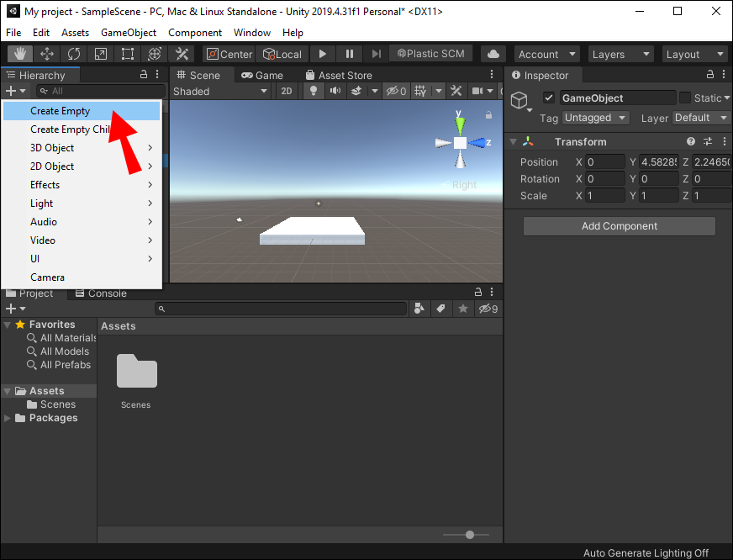
Task: Select the Scale tool
Action: click(x=101, y=54)
